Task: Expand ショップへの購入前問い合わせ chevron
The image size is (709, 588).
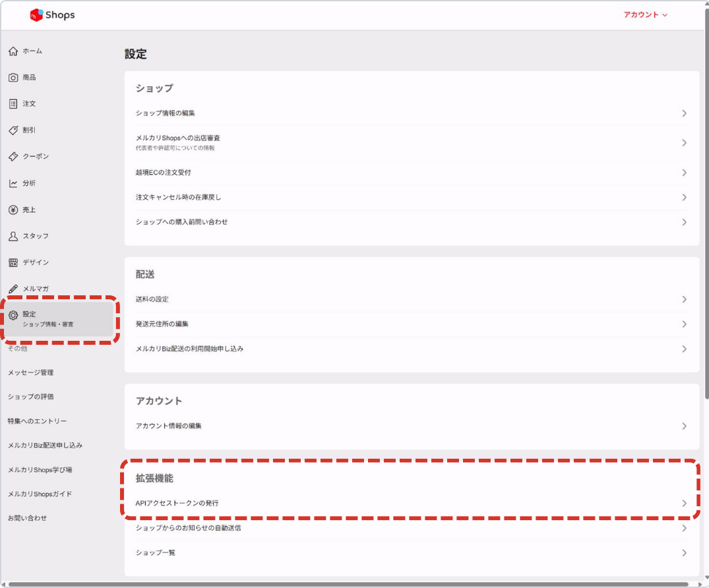Action: (x=684, y=222)
